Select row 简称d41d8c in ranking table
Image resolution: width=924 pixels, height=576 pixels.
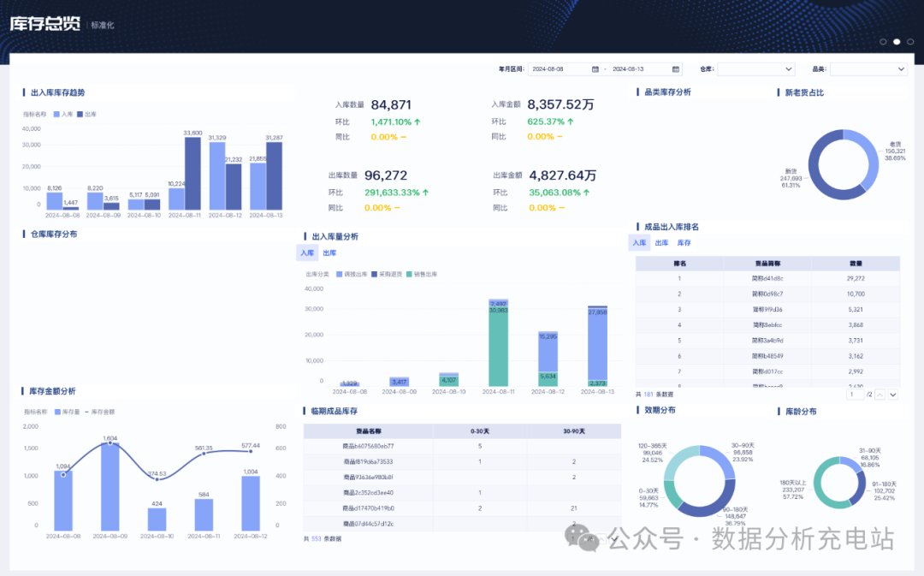pos(767,279)
